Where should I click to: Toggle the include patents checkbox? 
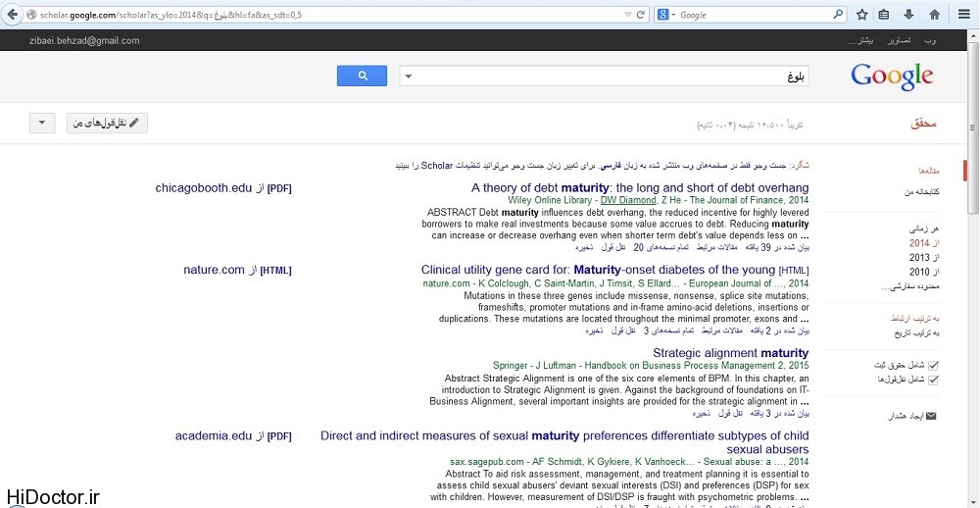(933, 365)
